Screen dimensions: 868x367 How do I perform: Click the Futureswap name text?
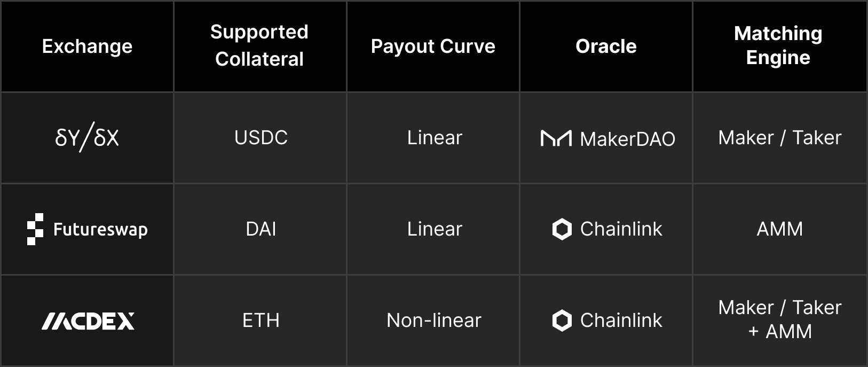(x=100, y=230)
